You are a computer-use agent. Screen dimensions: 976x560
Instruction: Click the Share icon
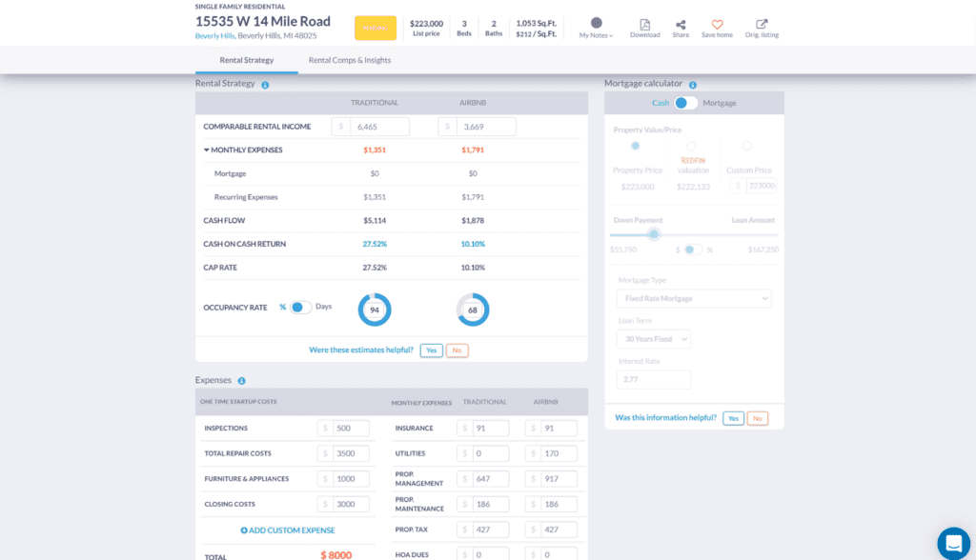click(680, 25)
